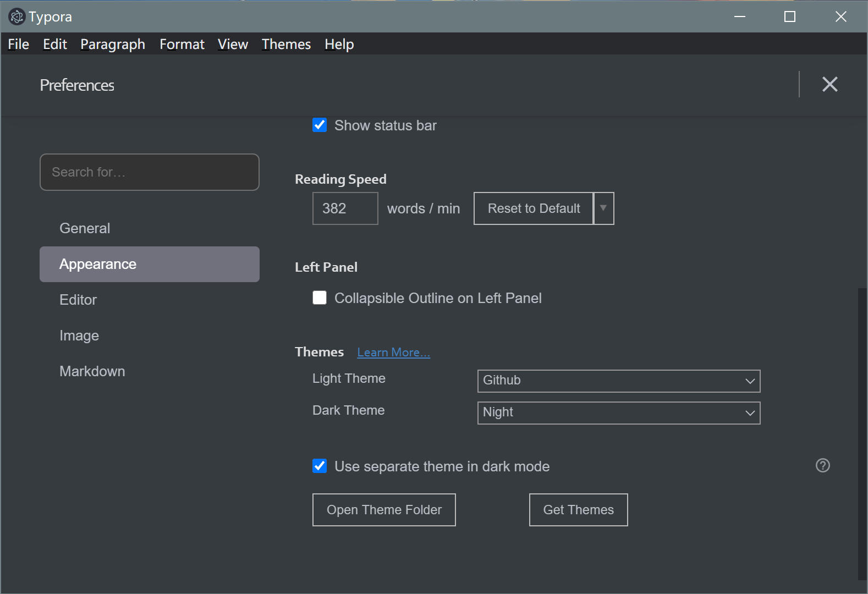
Task: Click the Open Theme Folder button
Action: coord(384,510)
